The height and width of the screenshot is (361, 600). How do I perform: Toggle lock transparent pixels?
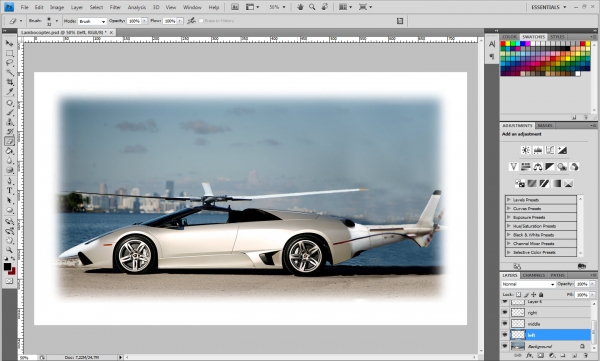518,294
